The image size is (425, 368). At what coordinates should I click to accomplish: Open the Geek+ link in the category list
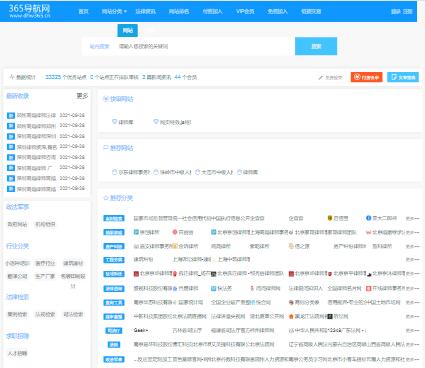141,330
